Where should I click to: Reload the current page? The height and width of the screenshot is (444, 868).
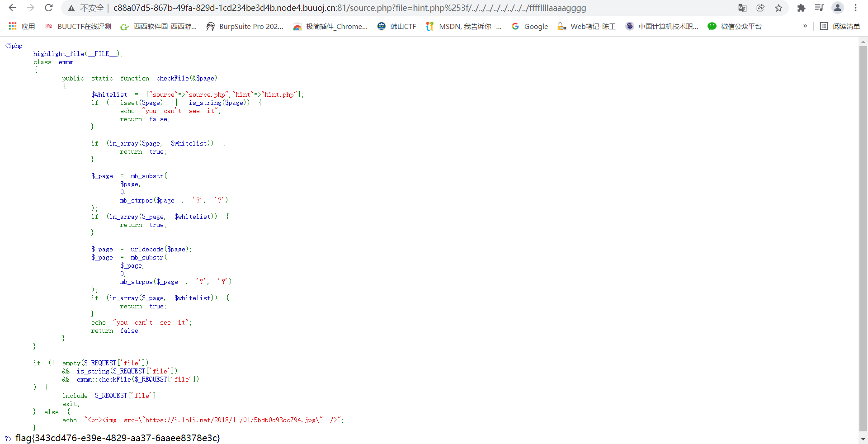coord(49,8)
